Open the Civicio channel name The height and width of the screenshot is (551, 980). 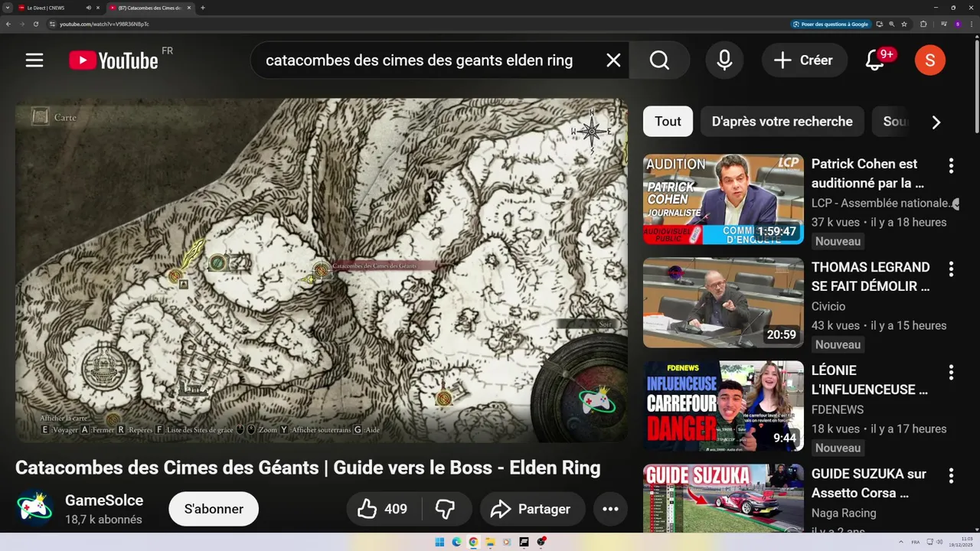click(x=828, y=307)
